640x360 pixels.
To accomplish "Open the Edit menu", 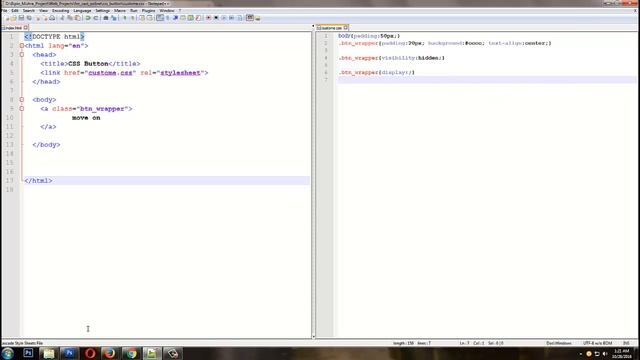I will point(15,11).
